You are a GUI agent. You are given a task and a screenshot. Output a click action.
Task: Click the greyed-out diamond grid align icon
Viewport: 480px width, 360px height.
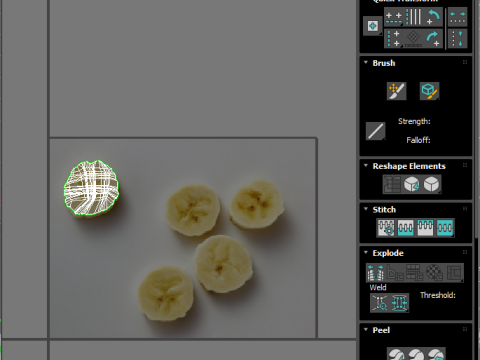413,39
